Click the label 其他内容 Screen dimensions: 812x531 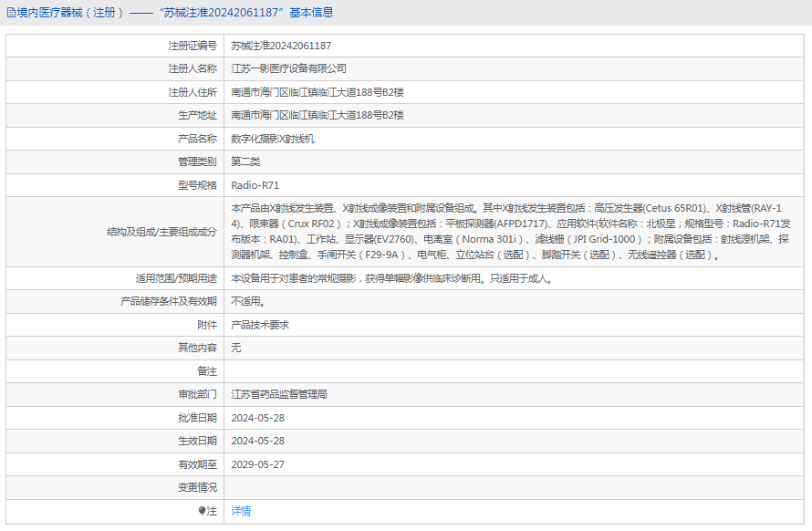[x=197, y=348]
